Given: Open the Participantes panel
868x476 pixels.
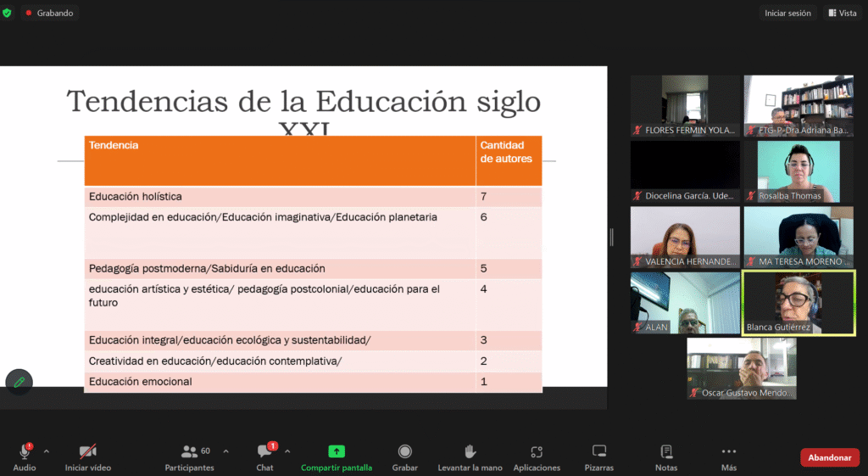Looking at the screenshot, I should pos(189,452).
